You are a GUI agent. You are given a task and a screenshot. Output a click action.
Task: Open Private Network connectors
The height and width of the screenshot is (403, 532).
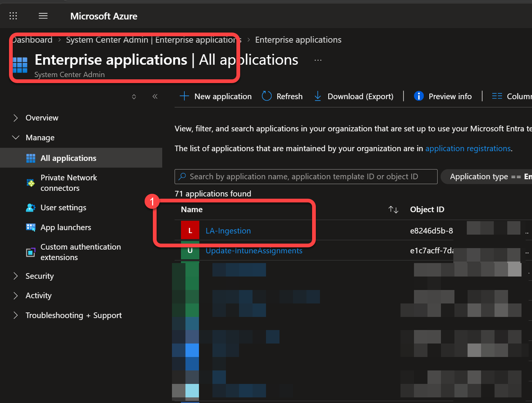(x=69, y=183)
